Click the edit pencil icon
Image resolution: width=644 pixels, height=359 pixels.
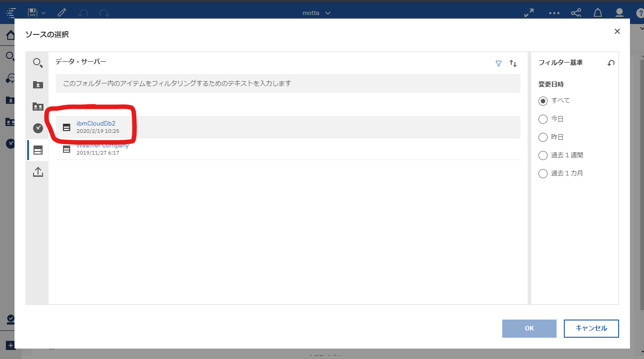tap(62, 13)
